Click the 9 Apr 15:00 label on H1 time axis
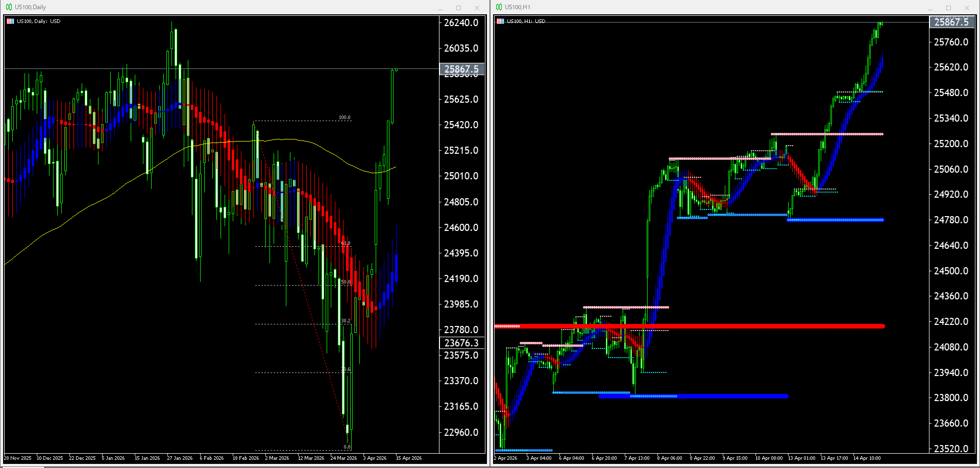This screenshot has height=468, width=980. pyautogui.click(x=735, y=458)
